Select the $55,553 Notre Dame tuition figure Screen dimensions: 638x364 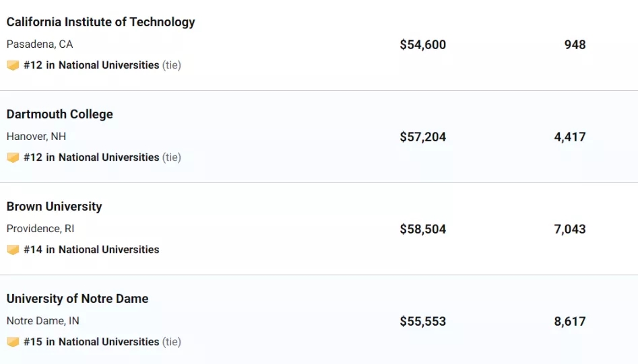coord(423,322)
